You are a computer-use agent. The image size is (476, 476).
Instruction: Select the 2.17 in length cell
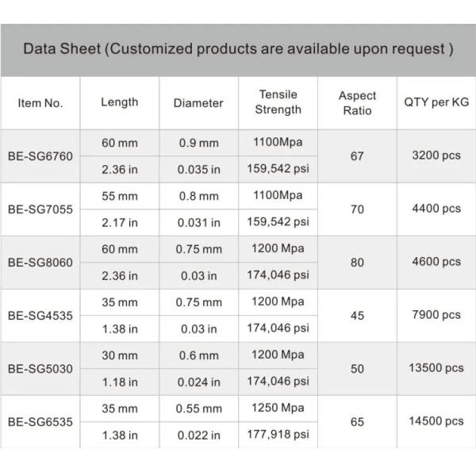pyautogui.click(x=120, y=223)
